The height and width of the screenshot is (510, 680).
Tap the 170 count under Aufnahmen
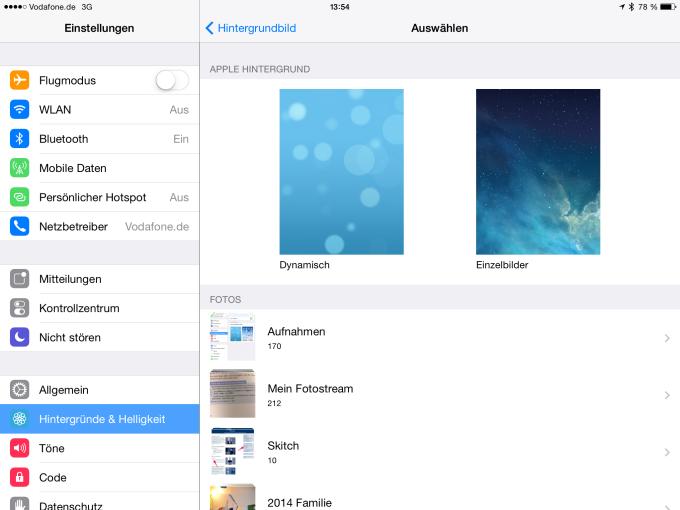(275, 346)
